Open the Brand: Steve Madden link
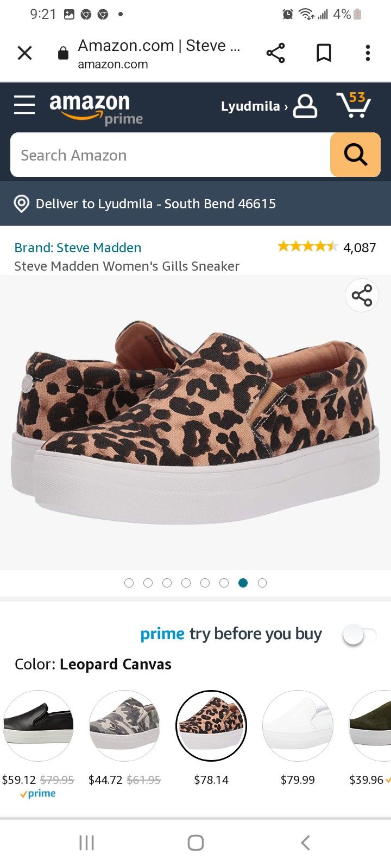The image size is (391, 868). click(x=78, y=248)
